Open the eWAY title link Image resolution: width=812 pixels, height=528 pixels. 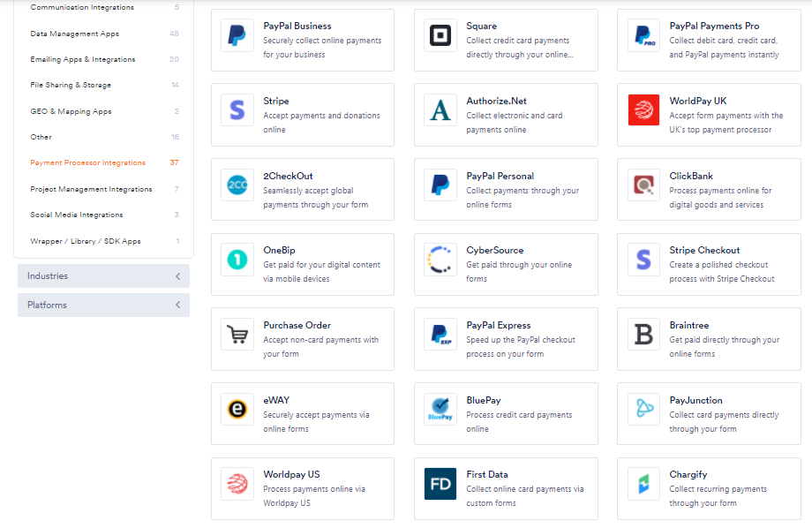pos(276,401)
